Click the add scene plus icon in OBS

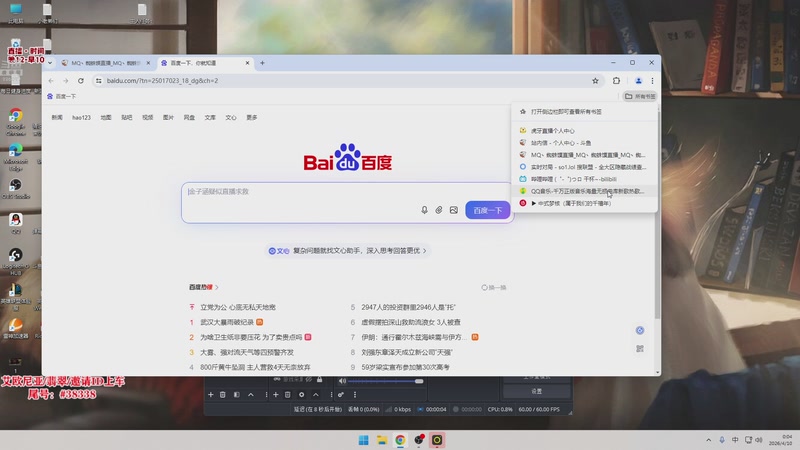pos(210,394)
